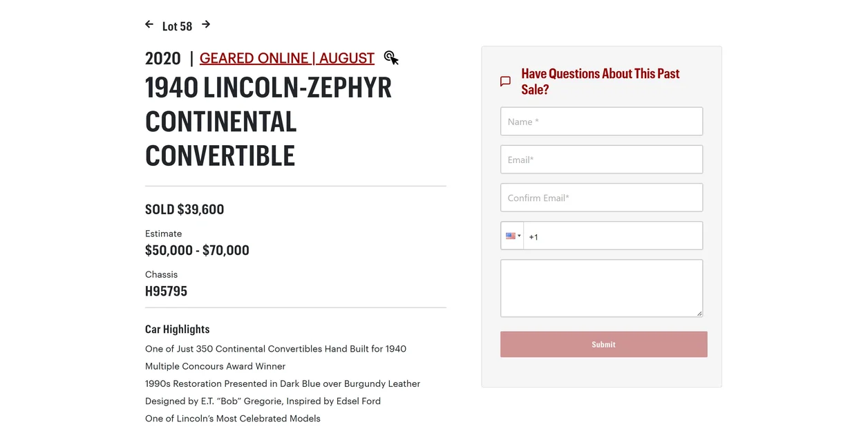Open the US flag country code dropdown
The image size is (868, 427).
click(x=513, y=236)
